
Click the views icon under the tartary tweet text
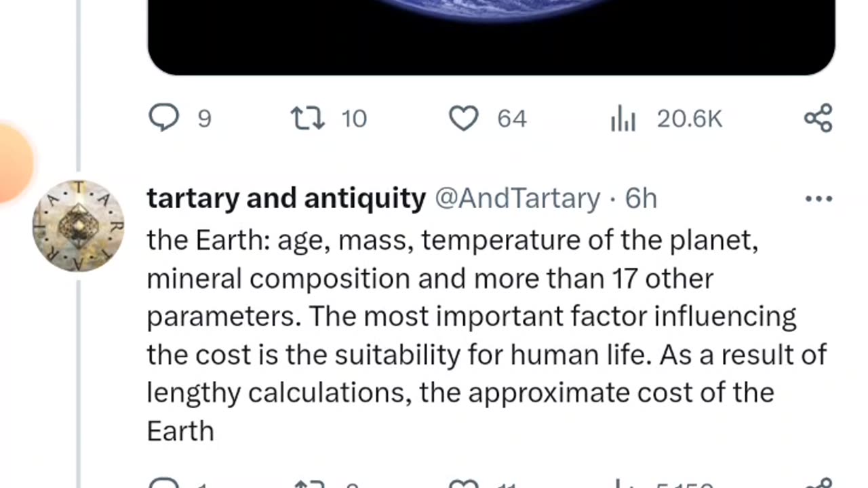[623, 483]
